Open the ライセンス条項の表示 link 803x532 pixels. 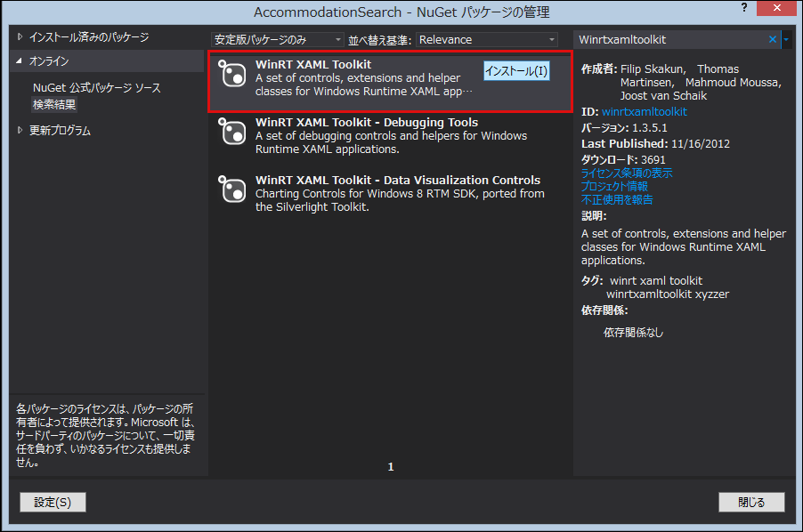click(627, 173)
